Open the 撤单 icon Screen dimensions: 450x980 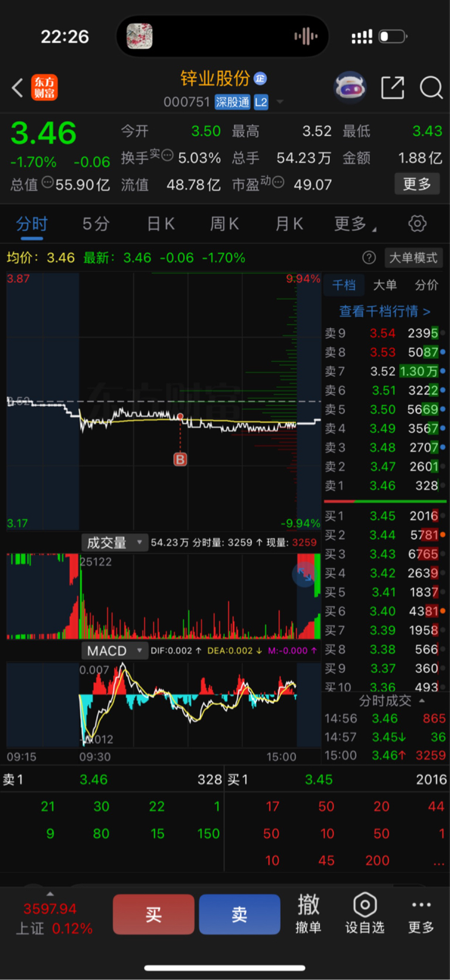[308, 913]
